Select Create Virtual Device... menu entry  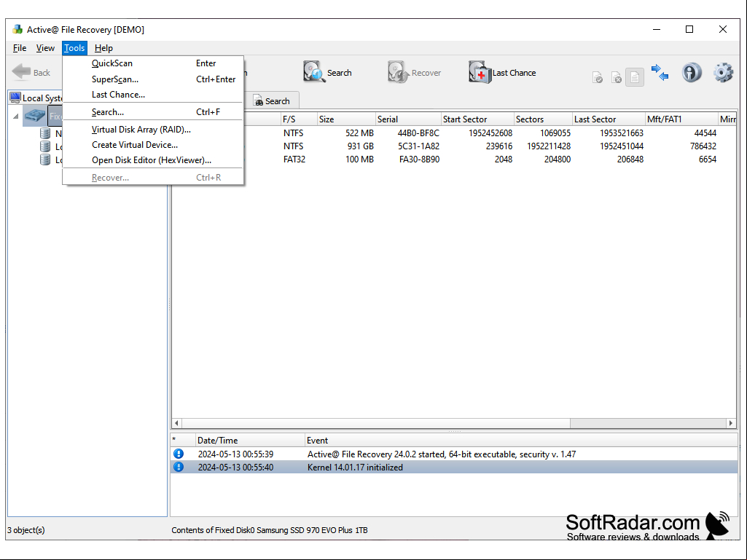click(153, 145)
